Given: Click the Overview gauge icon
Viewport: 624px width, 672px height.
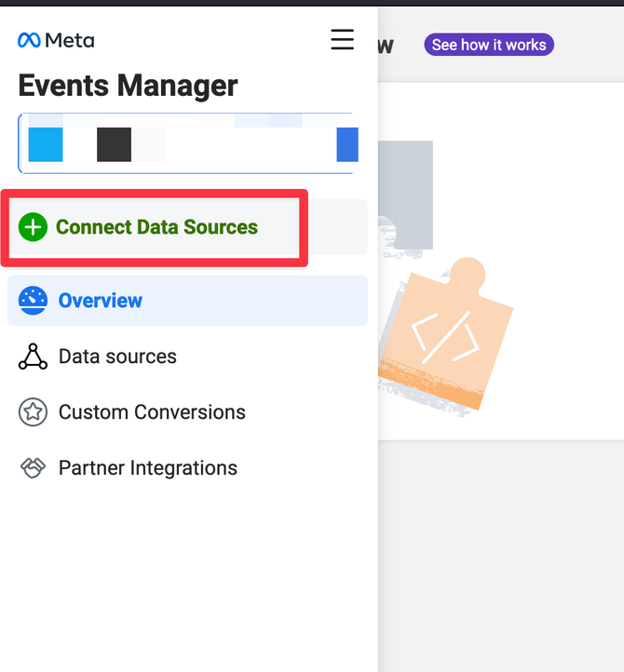Looking at the screenshot, I should [33, 301].
